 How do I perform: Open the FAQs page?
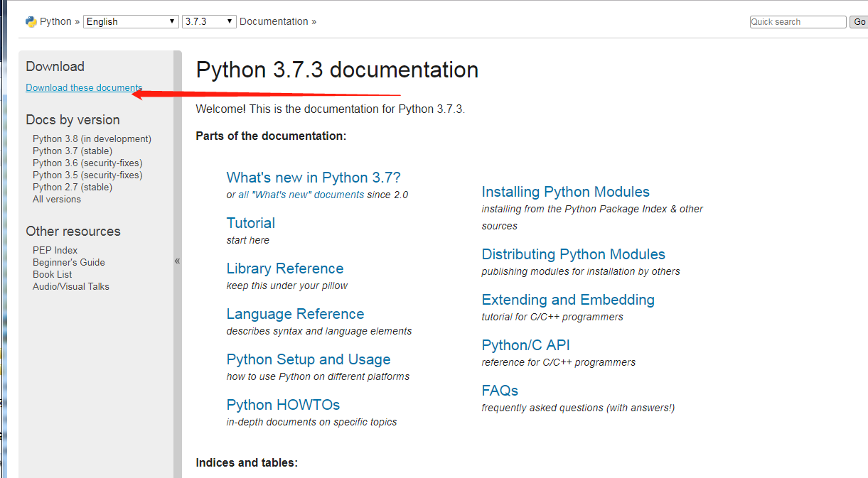500,391
